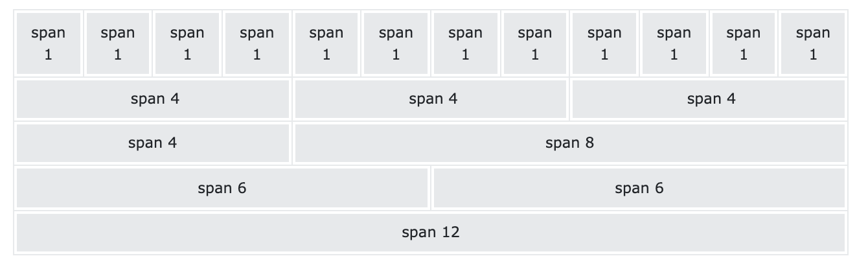Select the middle span 4 cell in the second row
The width and height of the screenshot is (868, 267).
click(431, 99)
